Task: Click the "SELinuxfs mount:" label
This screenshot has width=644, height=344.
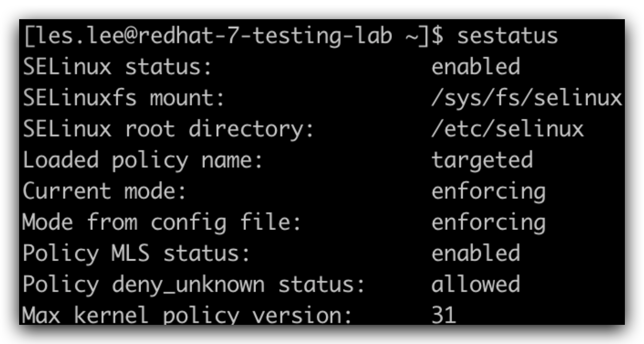Action: [x=123, y=99]
